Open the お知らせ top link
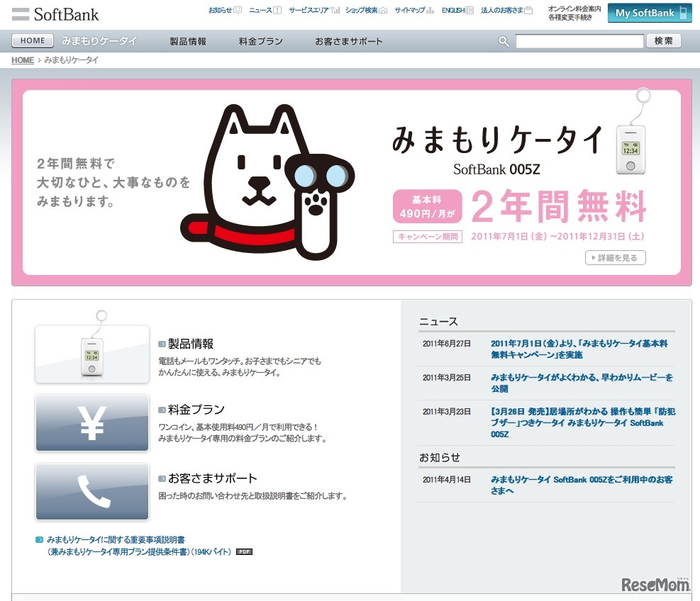This screenshot has height=601, width=700. pyautogui.click(x=220, y=10)
